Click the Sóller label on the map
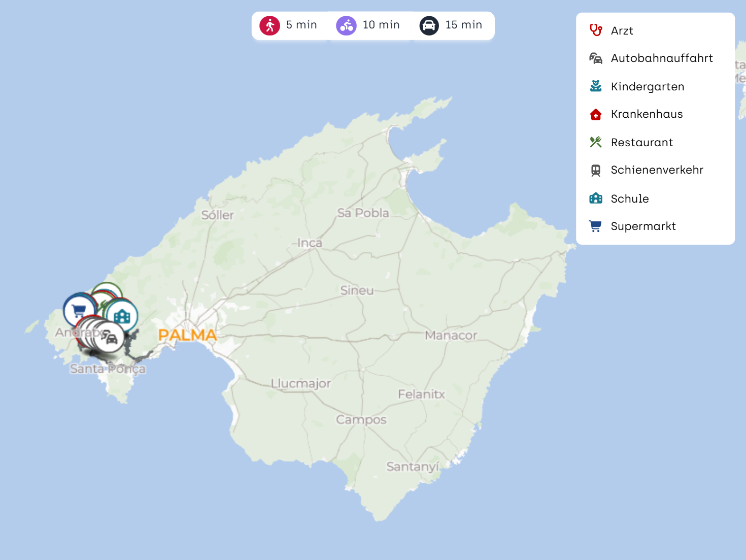Viewport: 746px width, 560px height. pos(218,215)
